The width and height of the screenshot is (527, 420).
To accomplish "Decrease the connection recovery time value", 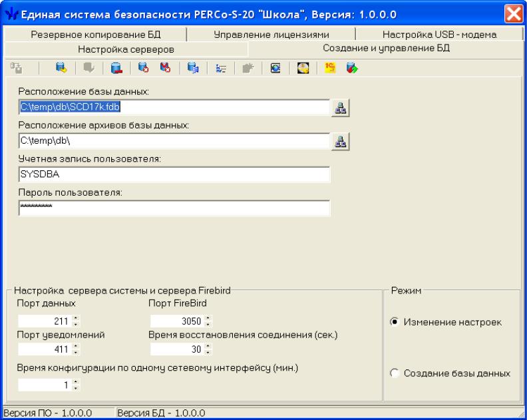I will [x=208, y=351].
